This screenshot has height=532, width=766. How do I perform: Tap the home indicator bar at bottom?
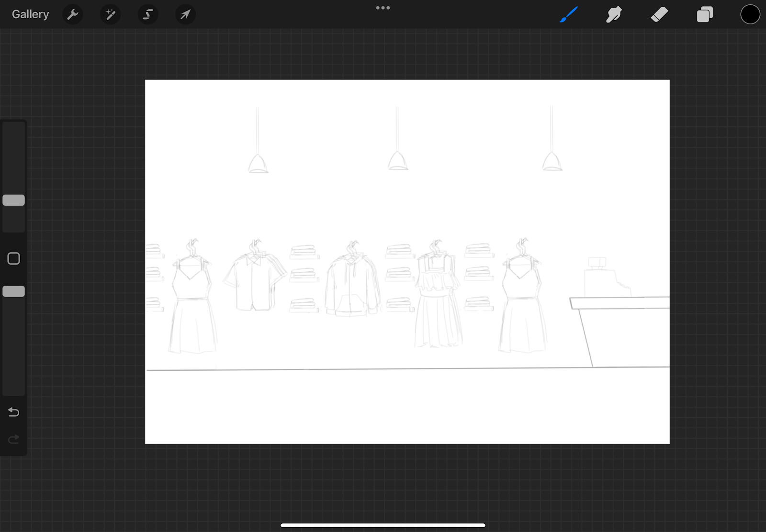[383, 525]
